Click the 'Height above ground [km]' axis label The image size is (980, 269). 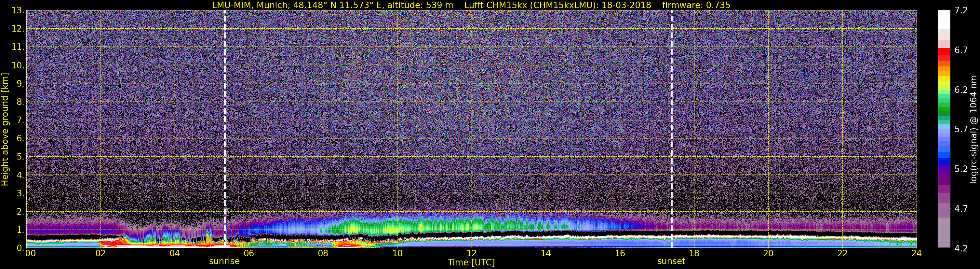[5, 130]
